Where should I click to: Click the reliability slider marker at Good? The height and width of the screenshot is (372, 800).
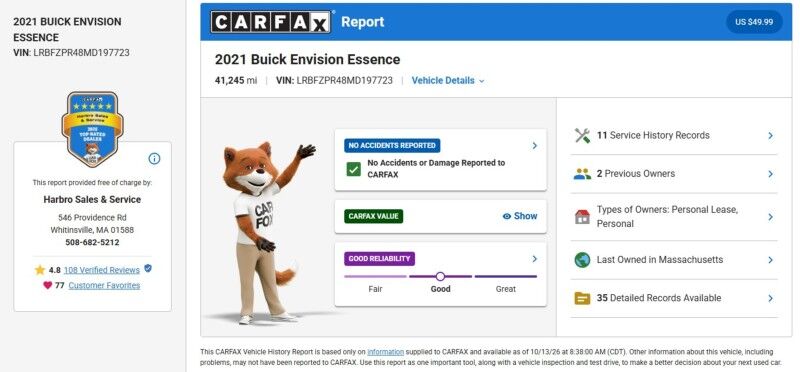440,277
